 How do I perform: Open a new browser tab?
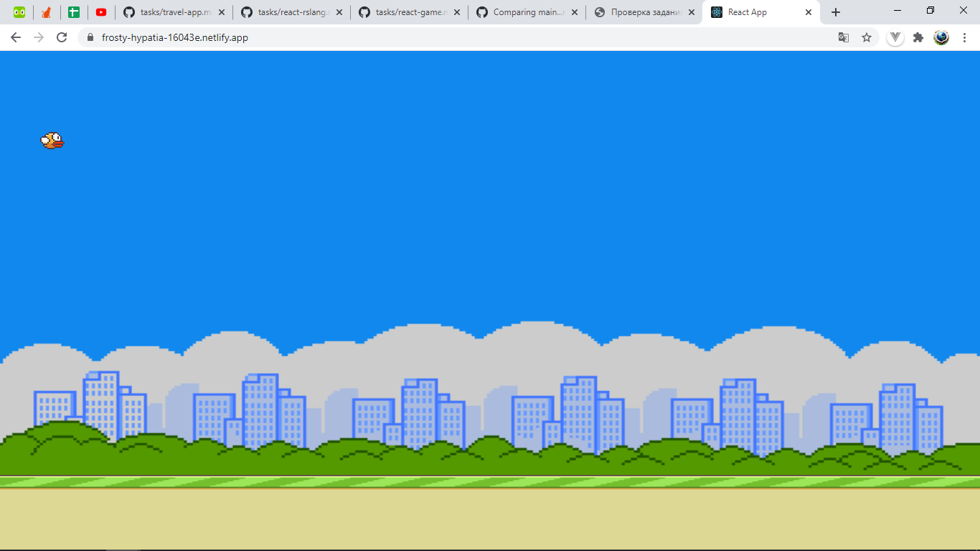(836, 12)
